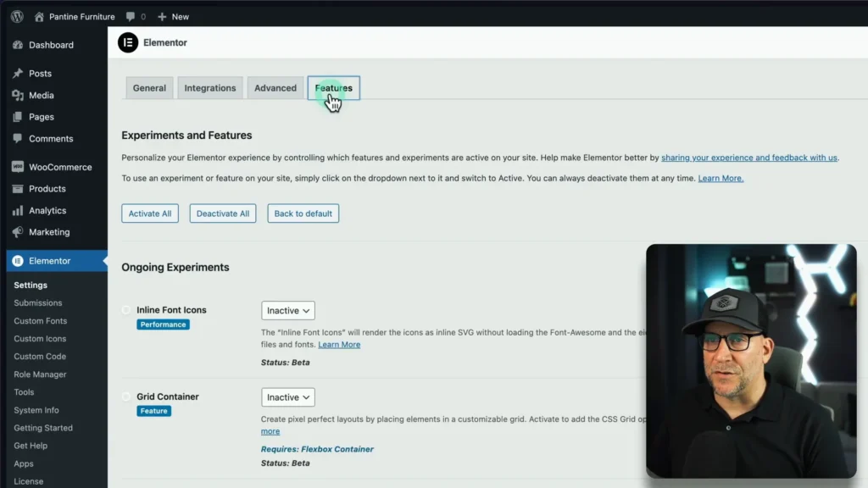Click the Products archive icon
The width and height of the screenshot is (868, 488).
[18, 189]
